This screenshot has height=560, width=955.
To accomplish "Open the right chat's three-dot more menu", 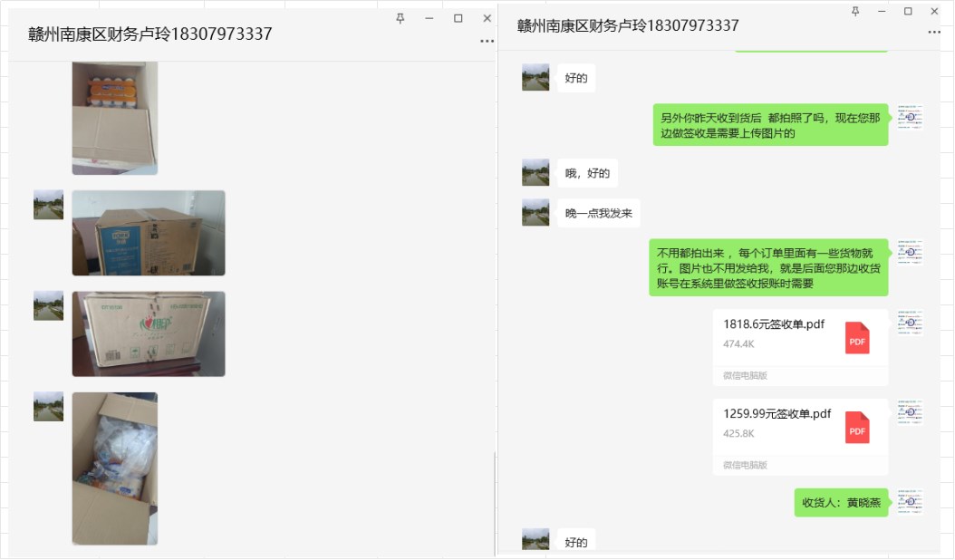I will point(934,32).
